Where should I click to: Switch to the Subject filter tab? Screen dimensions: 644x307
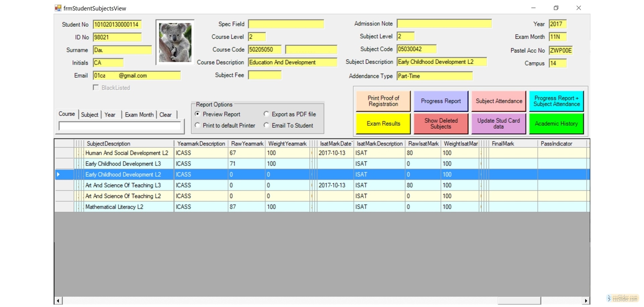coord(90,115)
